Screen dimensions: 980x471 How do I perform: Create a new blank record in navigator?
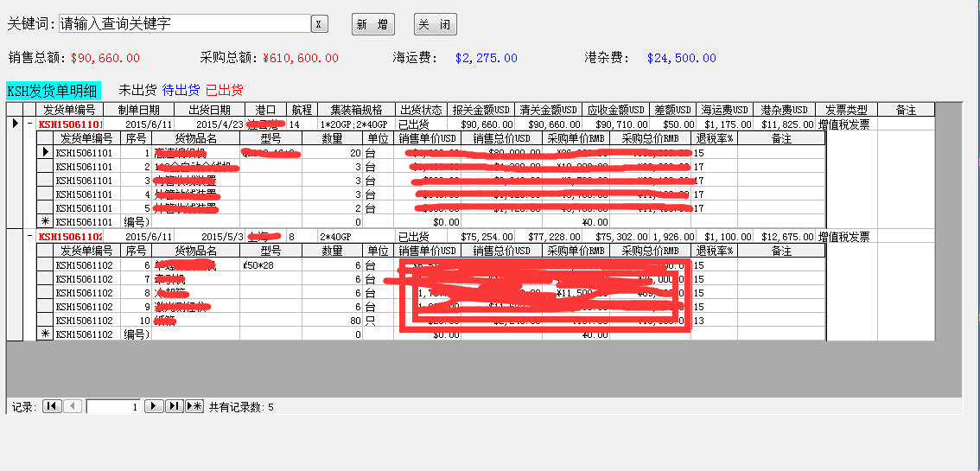pos(194,406)
